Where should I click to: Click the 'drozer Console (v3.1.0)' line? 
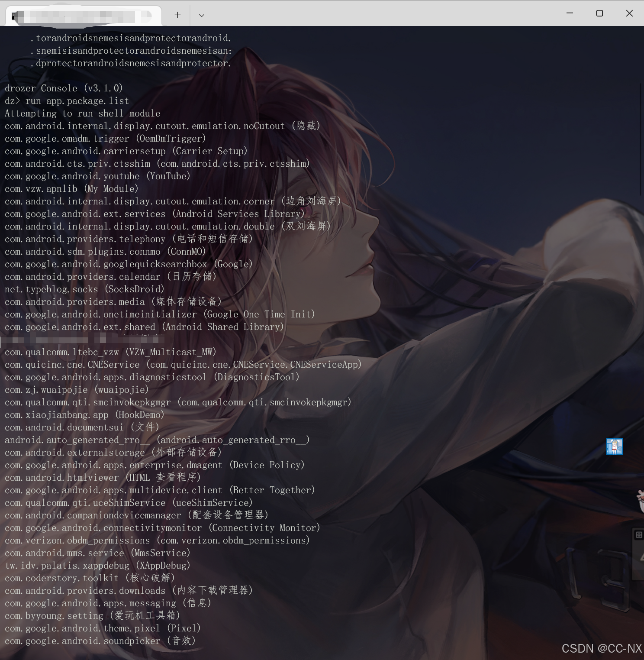tap(64, 88)
